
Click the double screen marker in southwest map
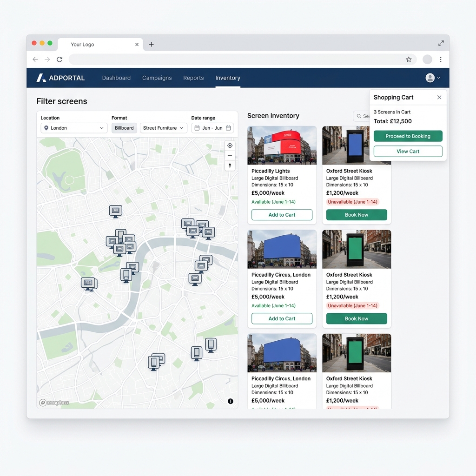pyautogui.click(x=89, y=284)
